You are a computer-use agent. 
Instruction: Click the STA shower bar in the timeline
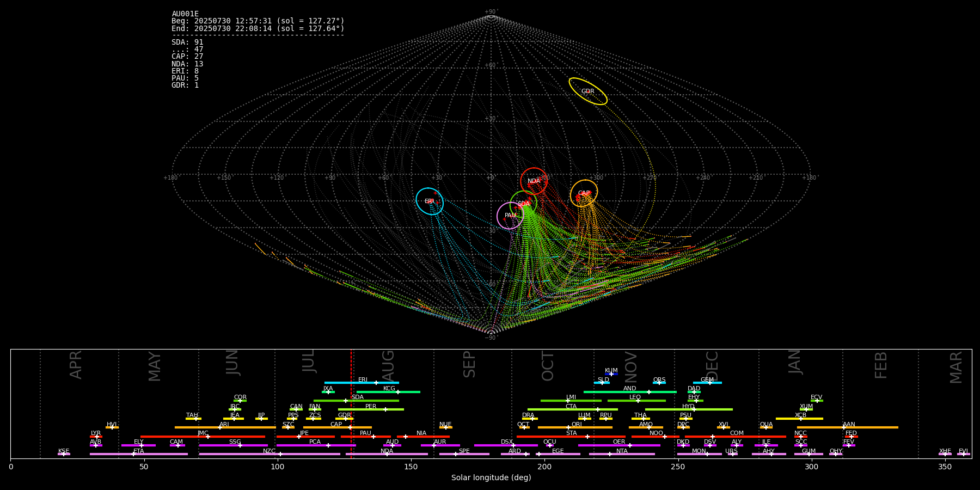tap(571, 436)
